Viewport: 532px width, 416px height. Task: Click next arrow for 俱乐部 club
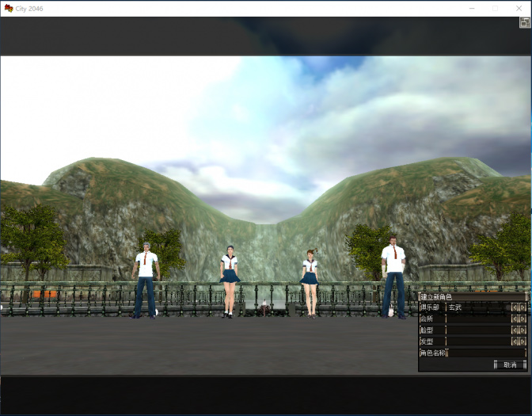(x=522, y=307)
